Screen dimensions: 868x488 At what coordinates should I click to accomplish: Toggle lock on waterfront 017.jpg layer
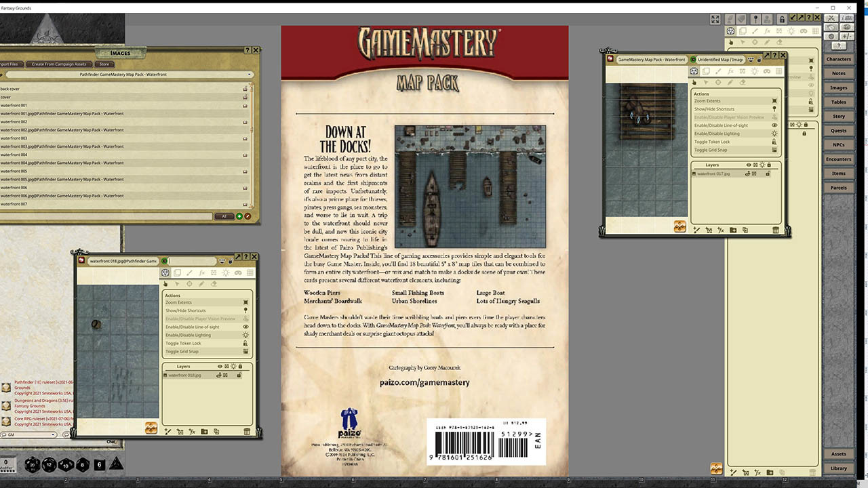coord(768,174)
